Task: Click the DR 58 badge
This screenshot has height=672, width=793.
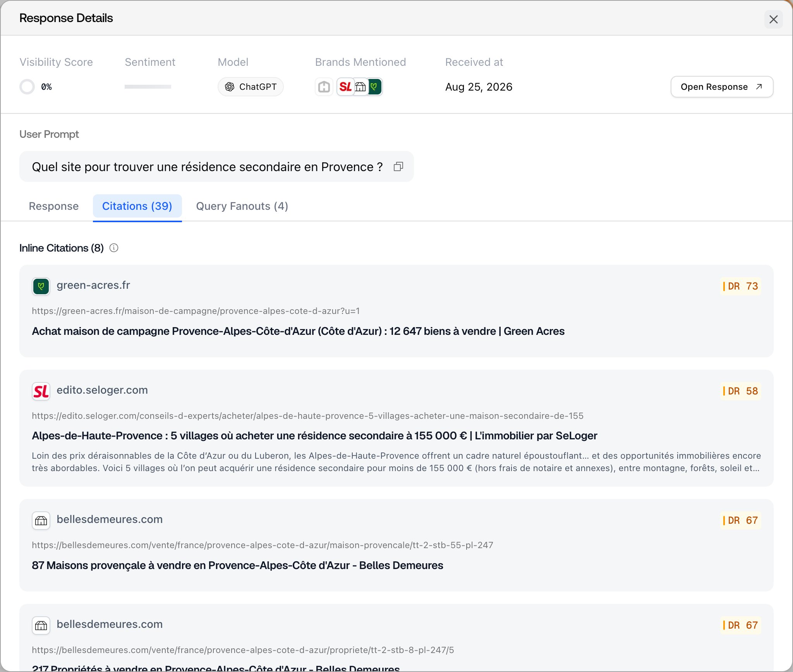Action: [740, 391]
